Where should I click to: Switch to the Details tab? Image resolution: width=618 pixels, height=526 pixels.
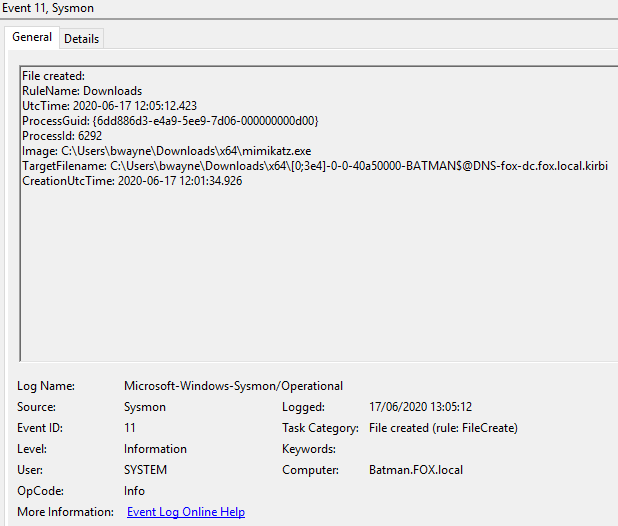82,39
